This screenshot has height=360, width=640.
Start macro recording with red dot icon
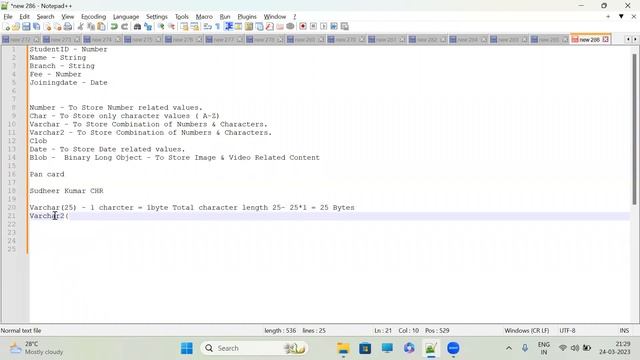pos(303,27)
